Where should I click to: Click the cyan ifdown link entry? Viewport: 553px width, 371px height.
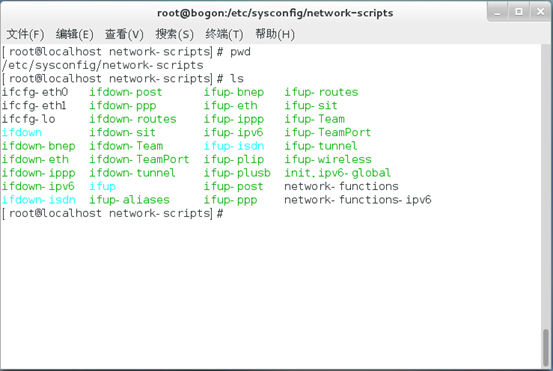point(22,132)
